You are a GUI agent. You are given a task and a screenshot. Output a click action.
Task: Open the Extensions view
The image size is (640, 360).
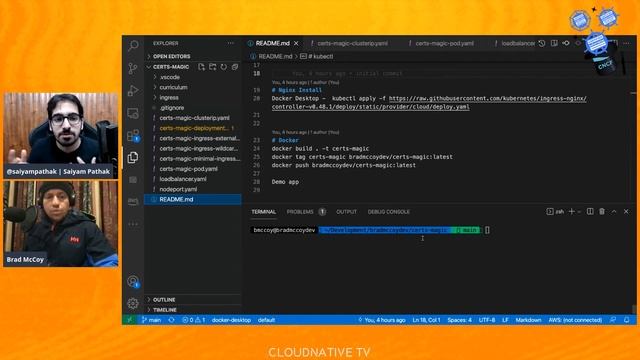pos(133,135)
